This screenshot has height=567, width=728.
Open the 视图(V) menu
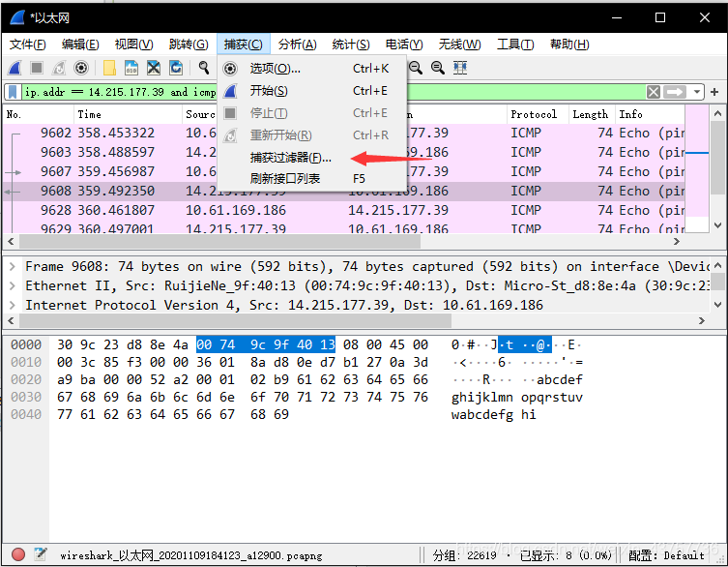[133, 45]
